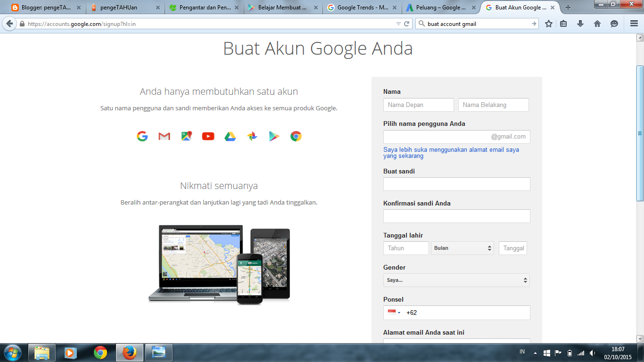Click the Nama Belakang input field
644x362 pixels.
(x=494, y=105)
